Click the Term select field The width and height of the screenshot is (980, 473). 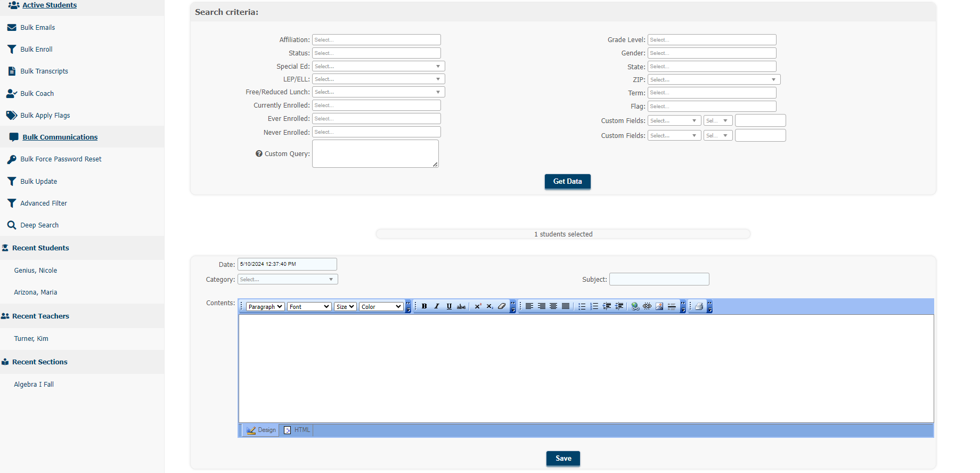coord(712,93)
